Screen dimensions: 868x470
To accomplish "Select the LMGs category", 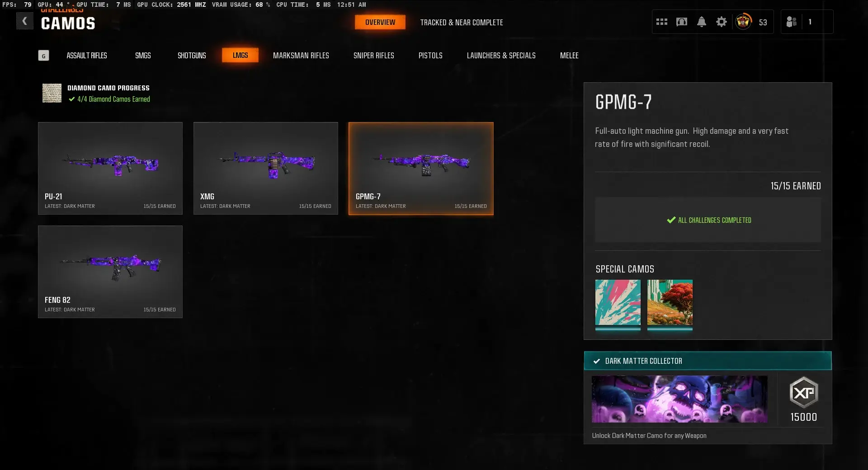I will [240, 55].
